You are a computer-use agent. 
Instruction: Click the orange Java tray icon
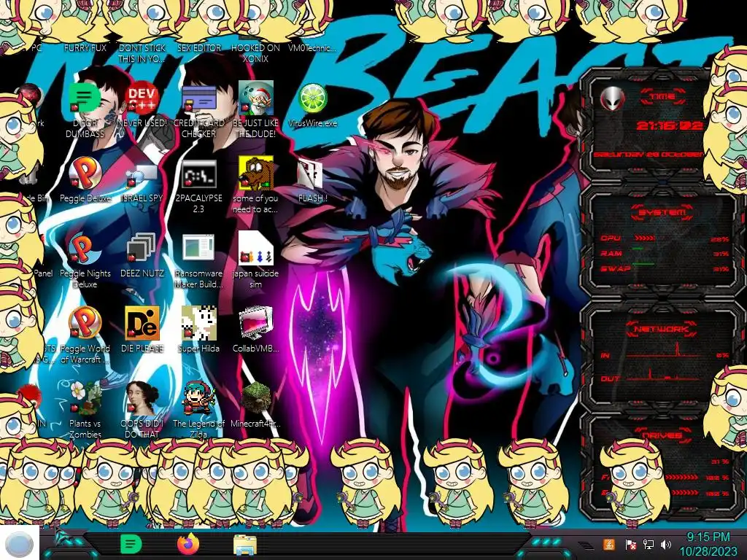609,544
